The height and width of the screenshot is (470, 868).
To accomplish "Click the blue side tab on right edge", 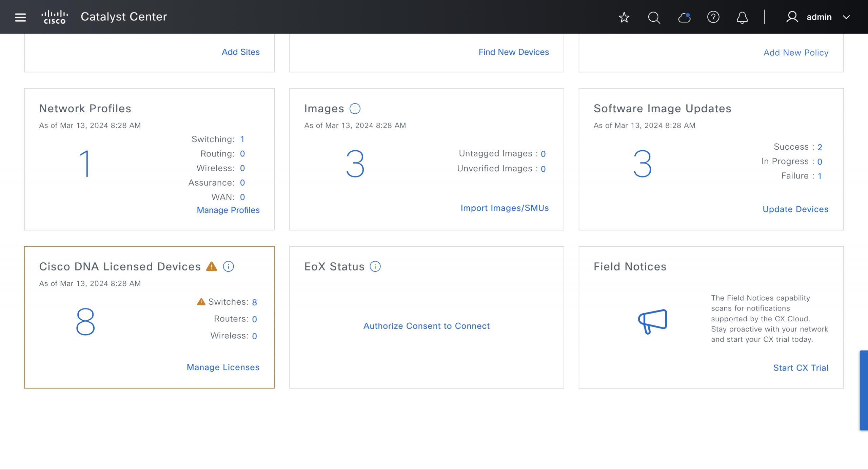I will [x=864, y=390].
